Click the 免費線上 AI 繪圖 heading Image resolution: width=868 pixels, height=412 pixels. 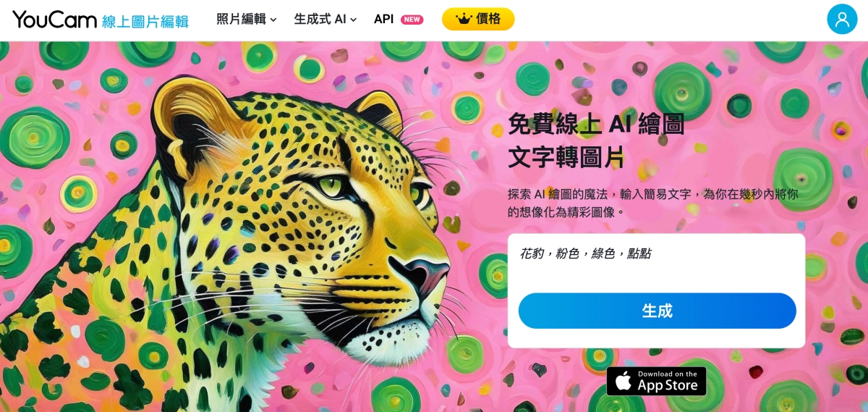coord(596,124)
